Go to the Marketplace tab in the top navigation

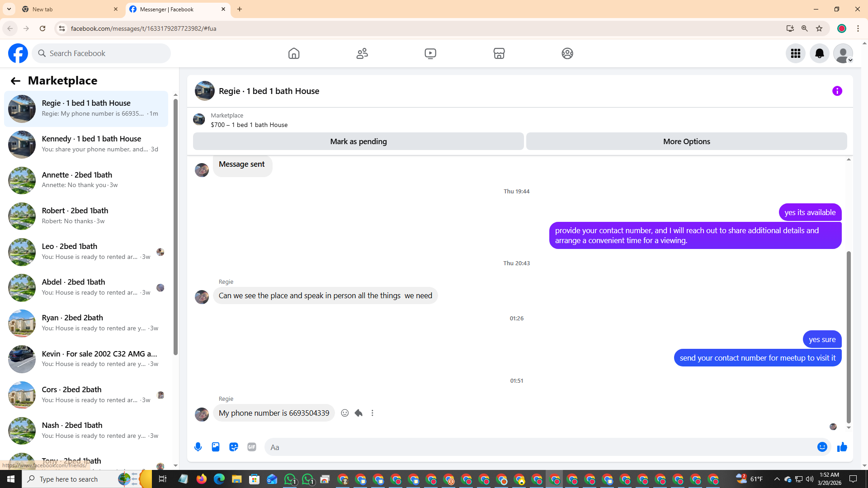click(499, 53)
